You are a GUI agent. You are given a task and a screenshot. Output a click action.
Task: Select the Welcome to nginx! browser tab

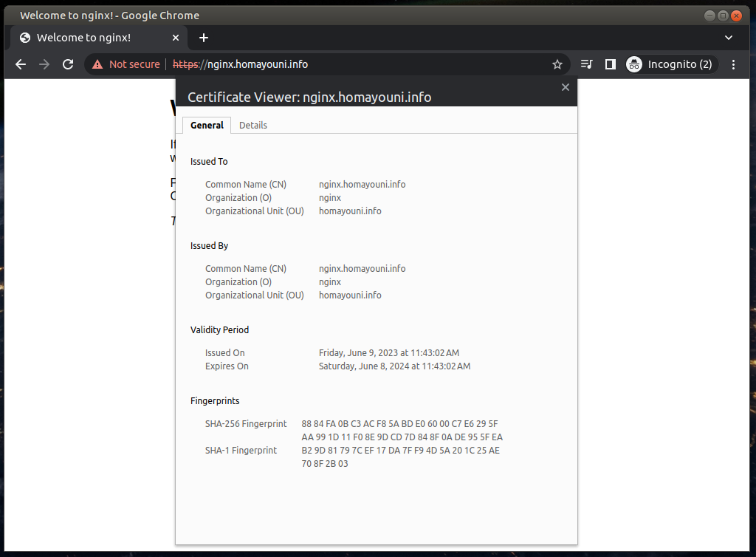click(99, 38)
